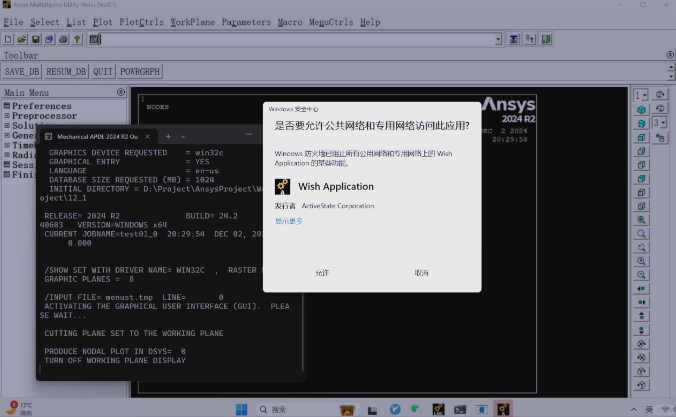
Task: Click the Image Capture printer icon
Action: coord(63,39)
